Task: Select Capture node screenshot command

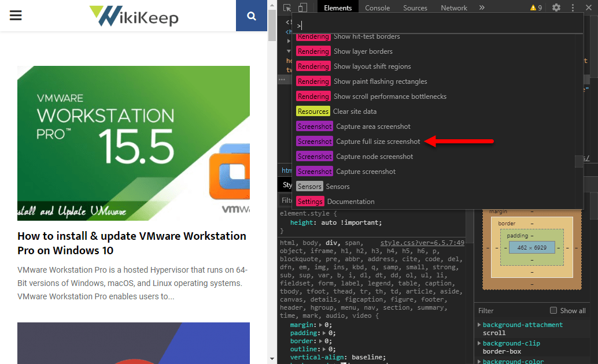Action: click(438, 156)
